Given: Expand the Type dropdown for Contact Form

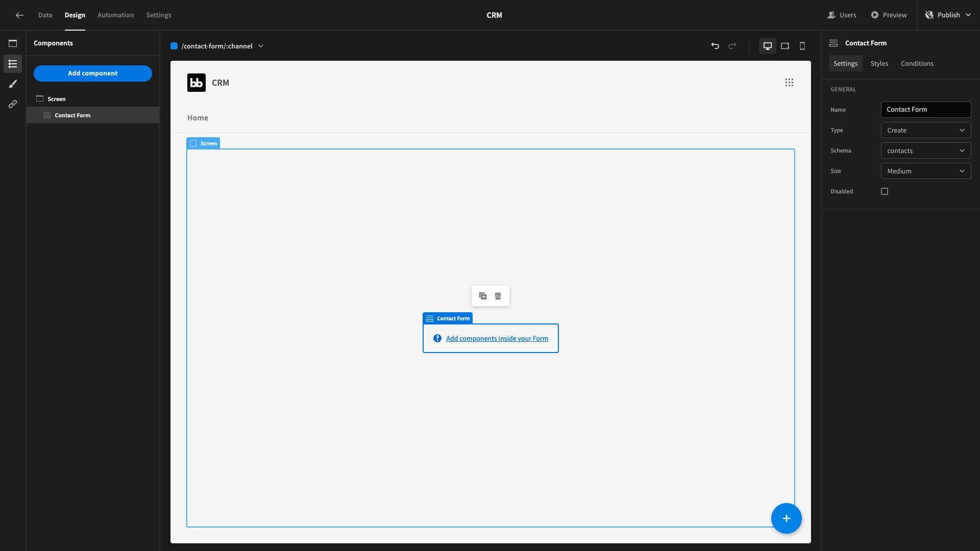Looking at the screenshot, I should pos(925,131).
